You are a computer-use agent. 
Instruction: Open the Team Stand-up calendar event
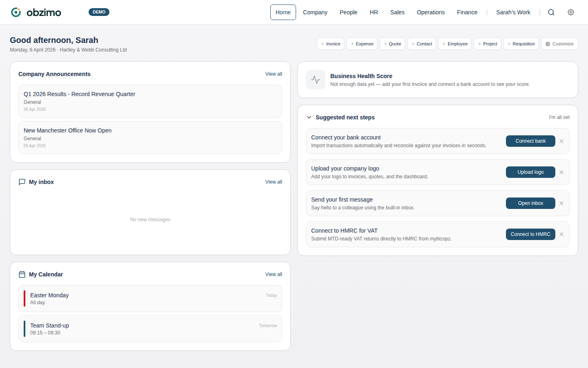(150, 329)
